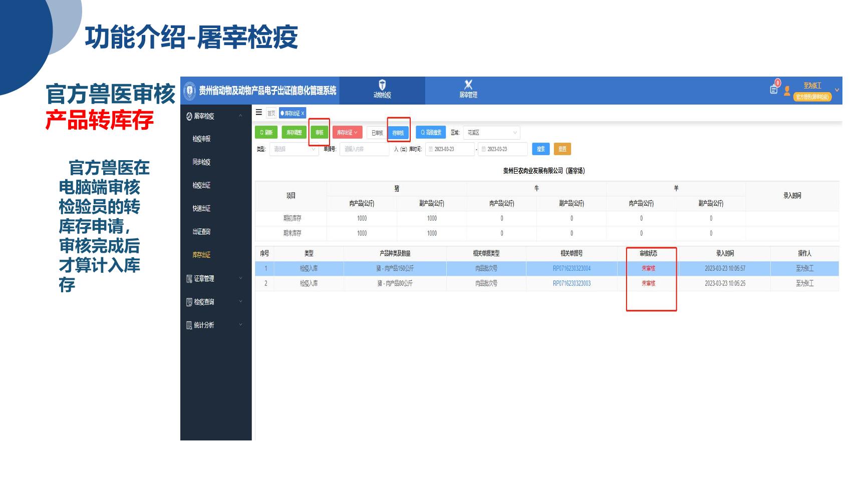Switch to the 首页 tab

click(x=271, y=114)
